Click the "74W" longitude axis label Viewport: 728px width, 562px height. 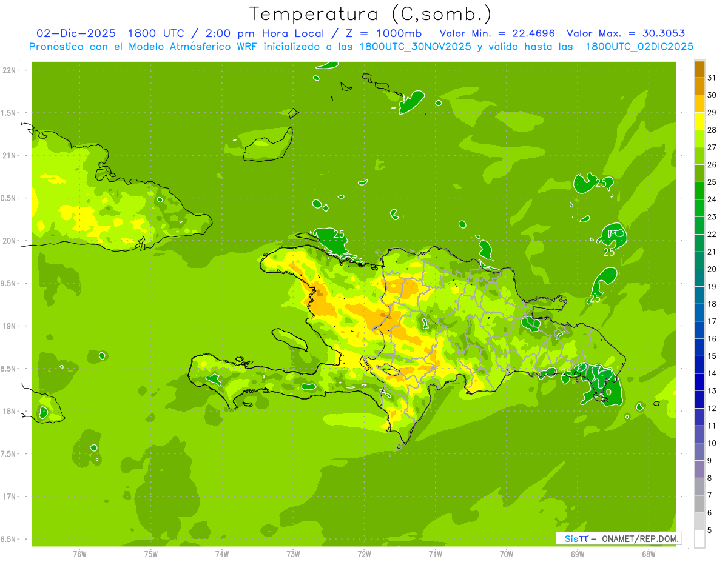[222, 554]
